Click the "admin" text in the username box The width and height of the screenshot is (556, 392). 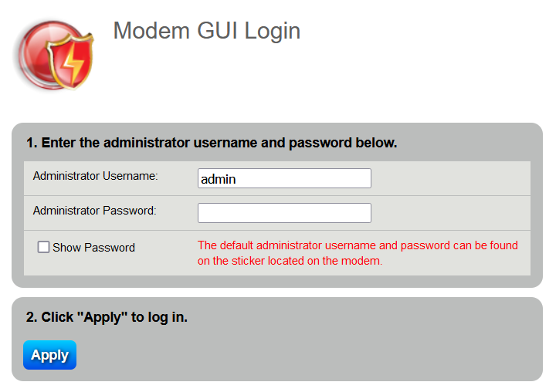coord(218,179)
